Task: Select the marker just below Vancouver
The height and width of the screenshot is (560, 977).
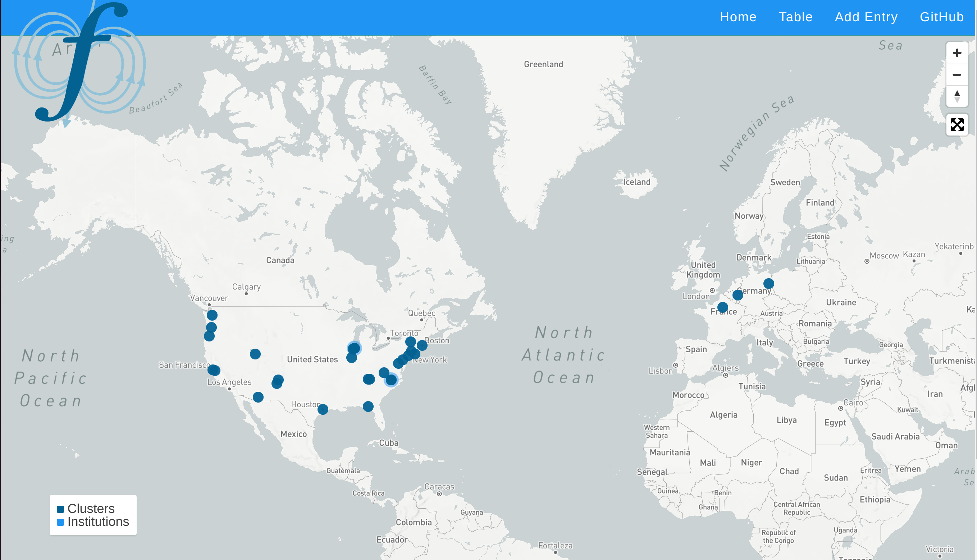Action: click(212, 315)
